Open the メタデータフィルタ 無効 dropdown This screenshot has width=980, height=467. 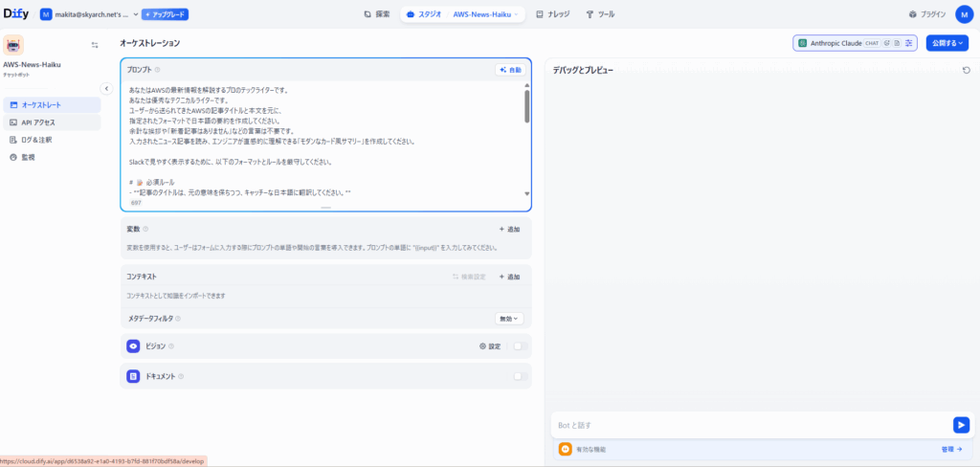(x=509, y=318)
